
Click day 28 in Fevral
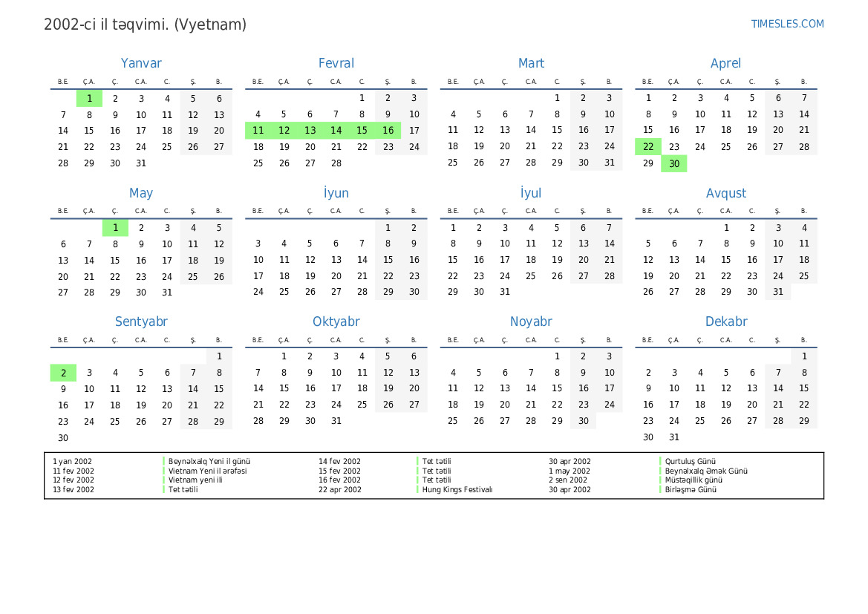click(x=336, y=163)
